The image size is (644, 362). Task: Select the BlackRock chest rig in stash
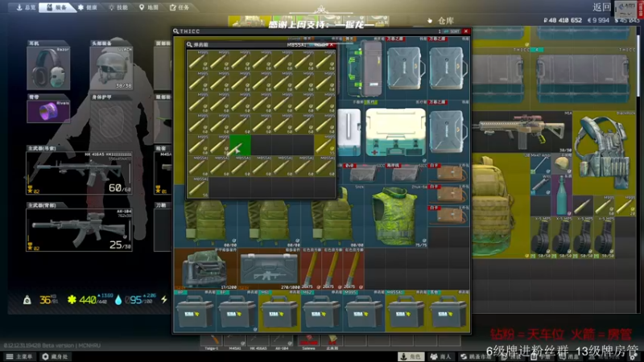[x=605, y=152]
